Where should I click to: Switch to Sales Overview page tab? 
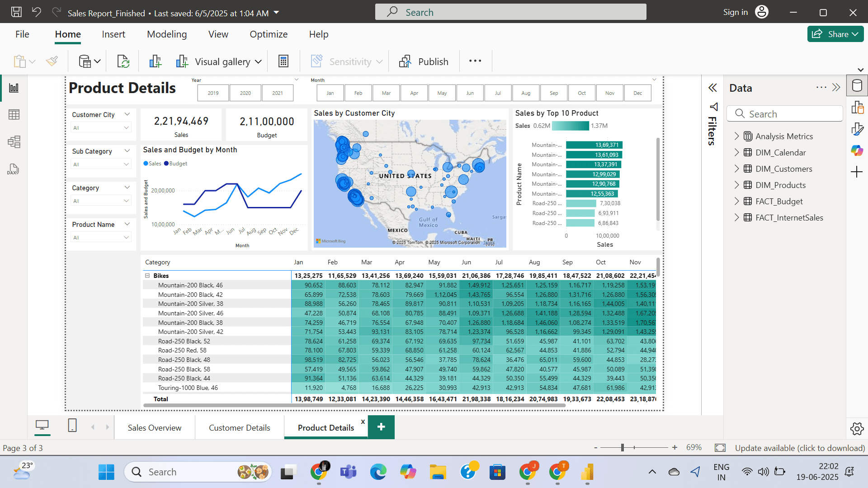[154, 427]
